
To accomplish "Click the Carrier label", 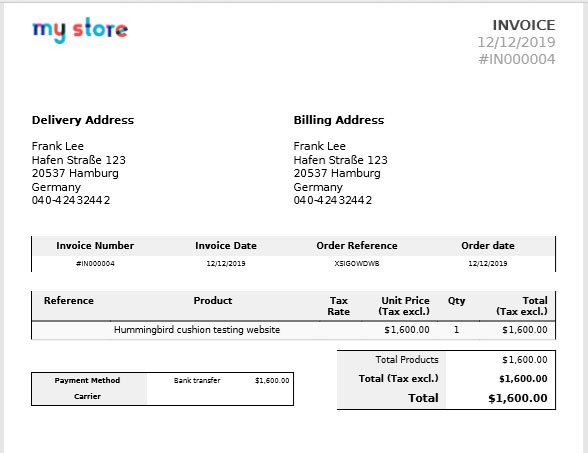I will pos(87,396).
